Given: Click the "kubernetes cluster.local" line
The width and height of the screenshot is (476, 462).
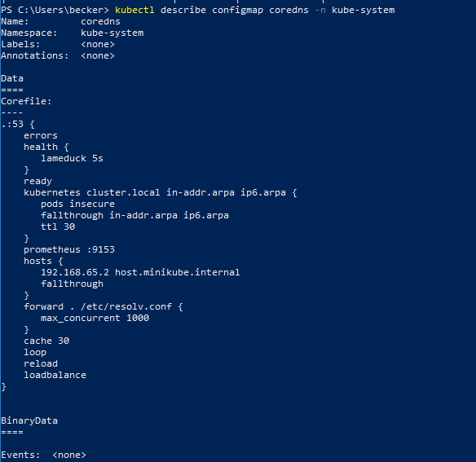Looking at the screenshot, I should click(x=161, y=193).
